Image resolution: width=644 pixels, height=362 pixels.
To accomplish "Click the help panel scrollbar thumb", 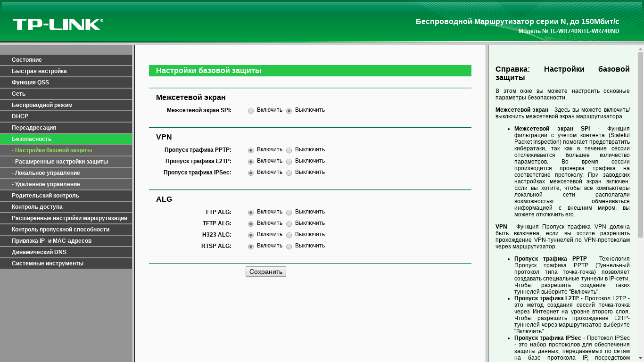I will tap(641, 144).
